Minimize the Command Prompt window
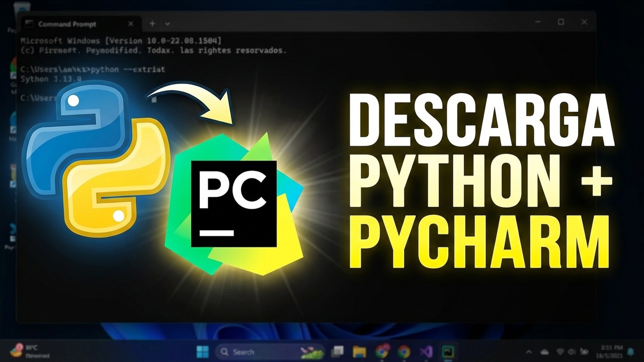 pyautogui.click(x=537, y=22)
